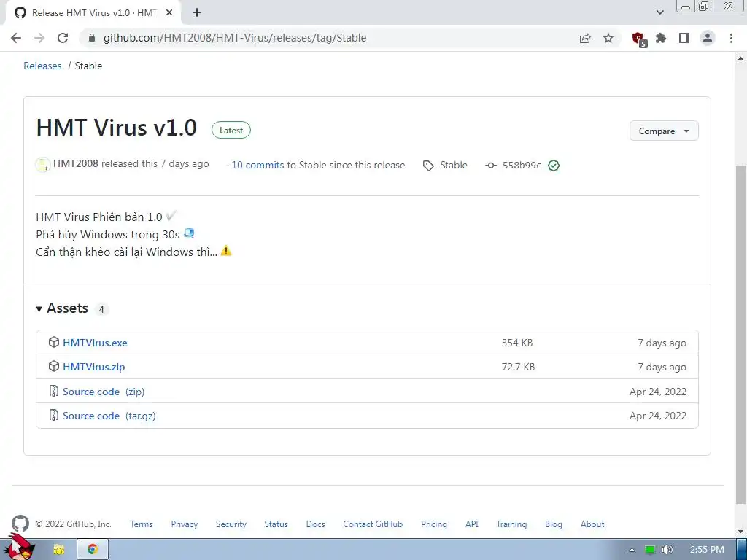747x560 pixels.
Task: Click the file icon beside Source code (zip)
Action: pos(54,391)
